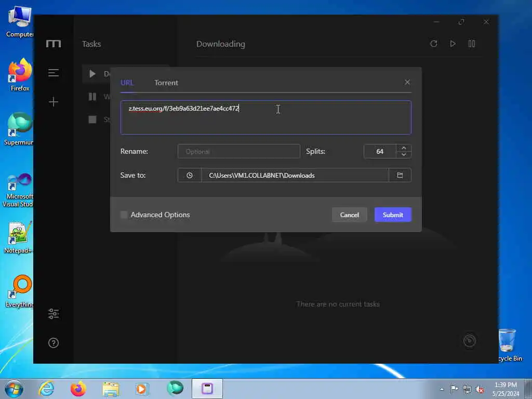Image resolution: width=532 pixels, height=399 pixels.
Task: Enable the Advanced Options checkbox
Action: click(x=124, y=215)
